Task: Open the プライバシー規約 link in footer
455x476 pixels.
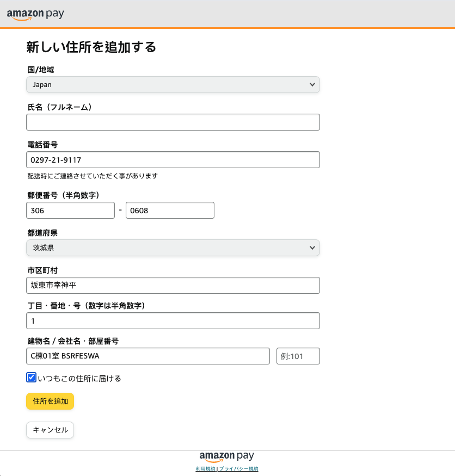Action: pos(238,469)
